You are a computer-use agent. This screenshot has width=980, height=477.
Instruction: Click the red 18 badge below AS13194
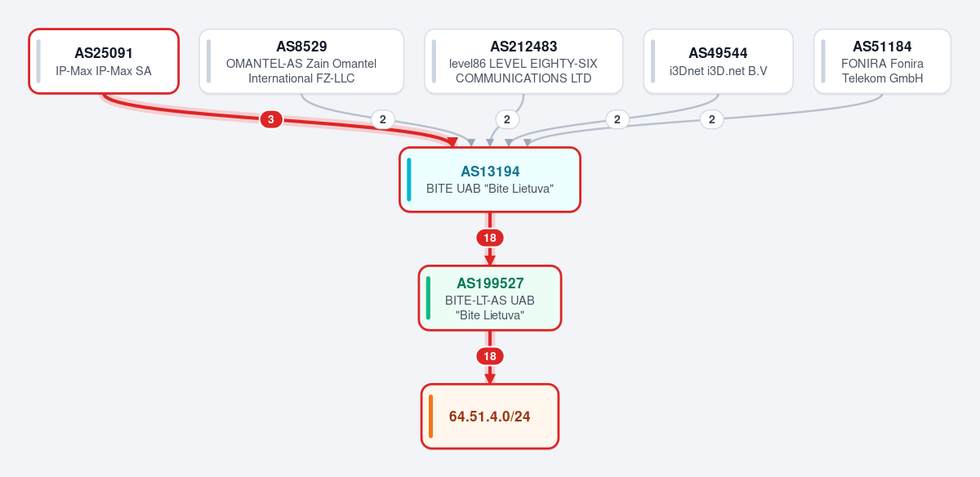tap(490, 238)
